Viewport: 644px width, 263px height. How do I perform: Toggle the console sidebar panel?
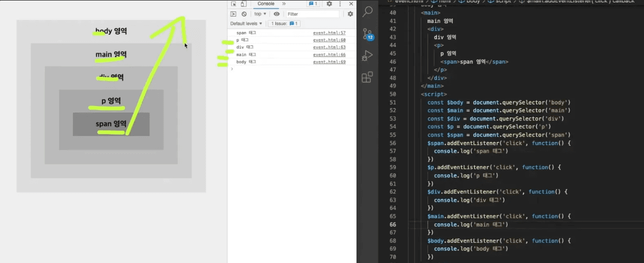(x=233, y=14)
